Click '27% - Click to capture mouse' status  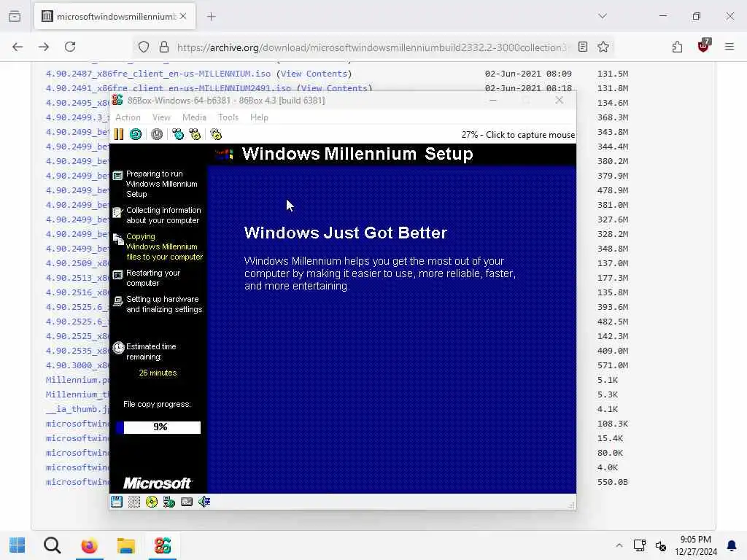[518, 135]
